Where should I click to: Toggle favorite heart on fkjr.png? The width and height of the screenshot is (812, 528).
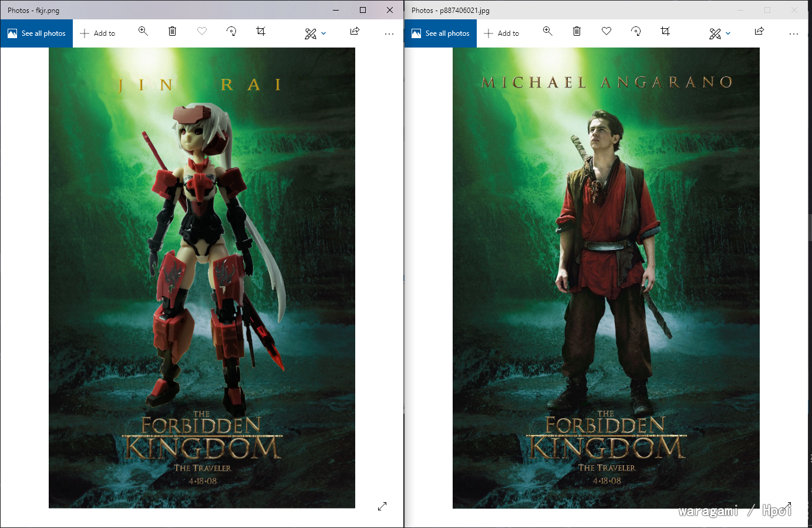pyautogui.click(x=202, y=32)
